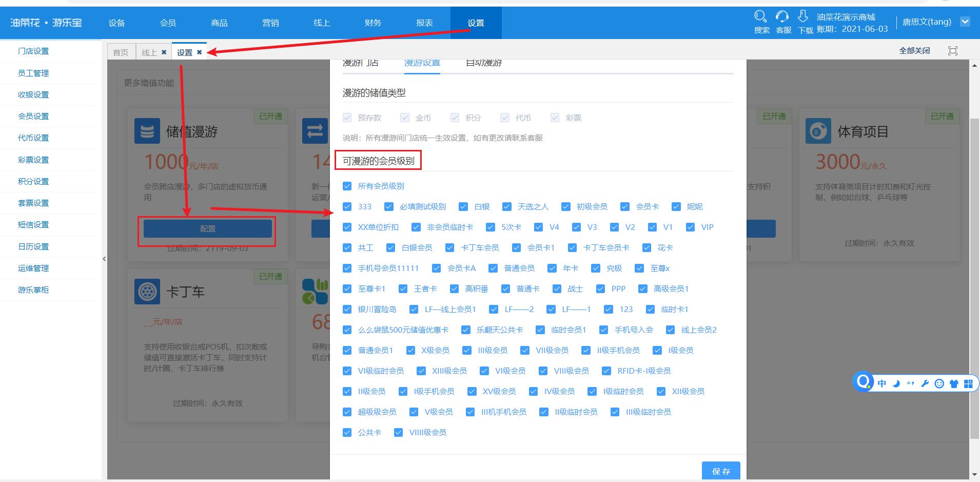The width and height of the screenshot is (980, 482).
Task: Toggle the PPP checkbox
Action: point(601,288)
